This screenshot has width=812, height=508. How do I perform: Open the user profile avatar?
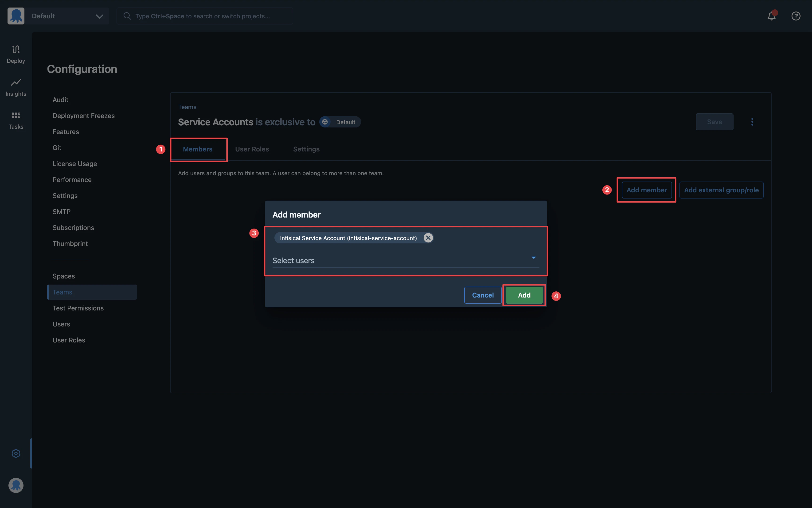tap(16, 485)
